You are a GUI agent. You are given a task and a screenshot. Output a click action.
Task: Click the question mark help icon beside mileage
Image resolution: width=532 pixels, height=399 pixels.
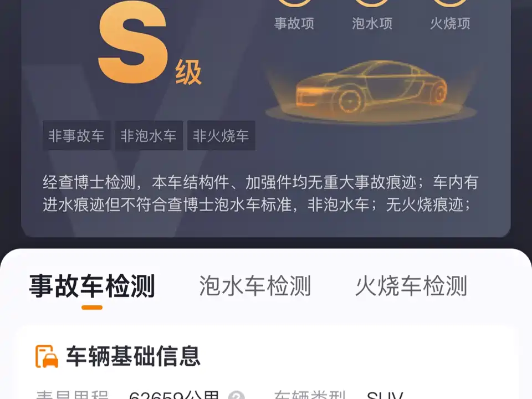[x=236, y=395]
